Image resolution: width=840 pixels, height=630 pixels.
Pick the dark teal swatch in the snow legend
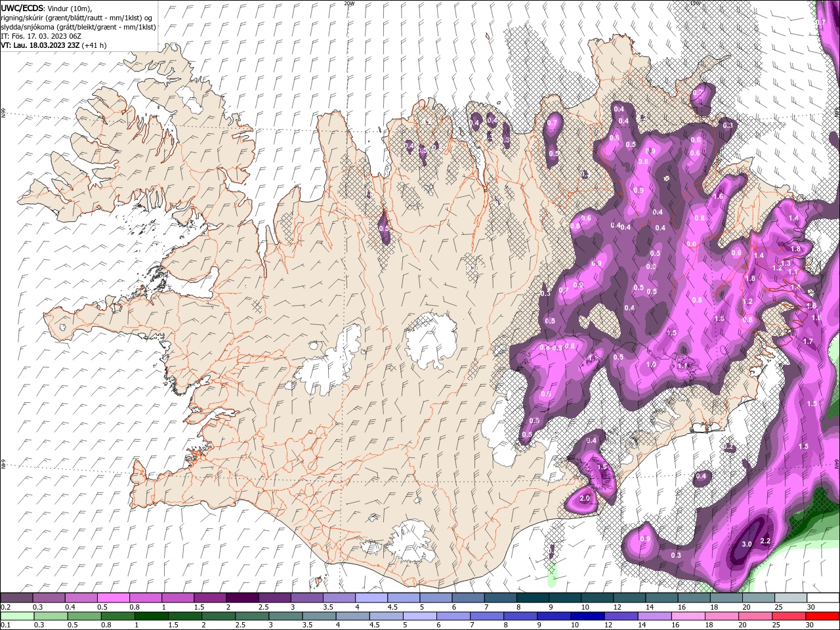532,598
